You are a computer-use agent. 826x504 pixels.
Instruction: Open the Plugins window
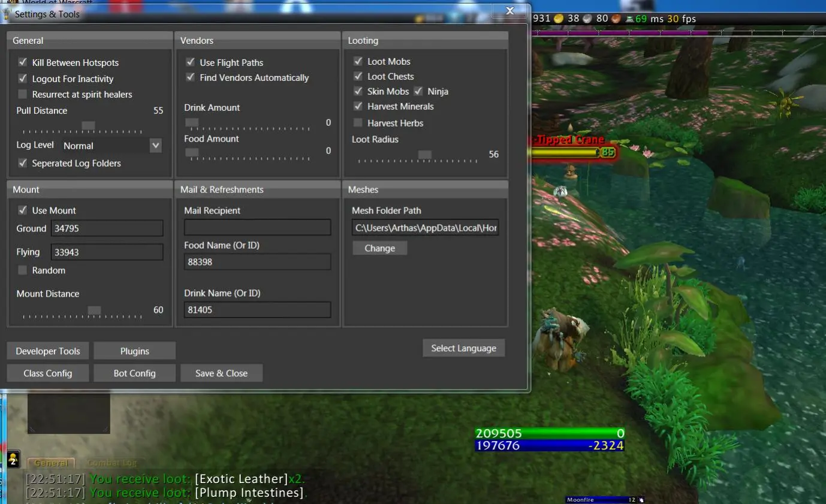click(x=135, y=351)
